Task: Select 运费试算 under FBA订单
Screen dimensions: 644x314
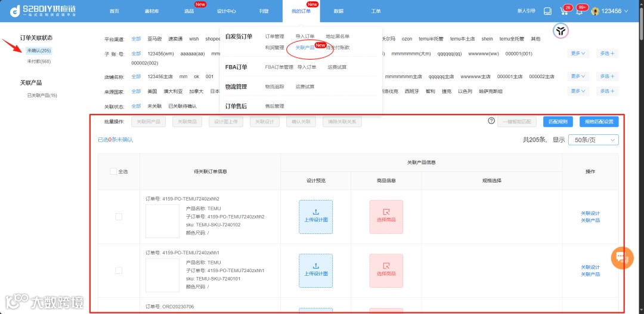Action: [x=337, y=67]
